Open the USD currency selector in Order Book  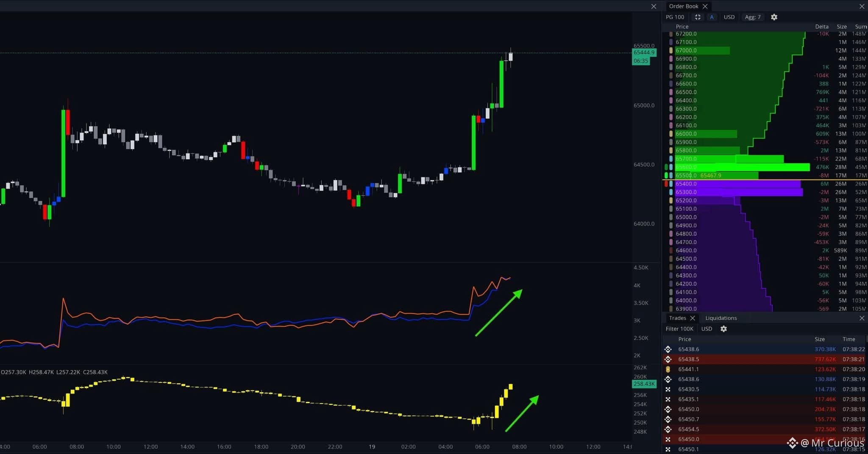[x=729, y=17]
